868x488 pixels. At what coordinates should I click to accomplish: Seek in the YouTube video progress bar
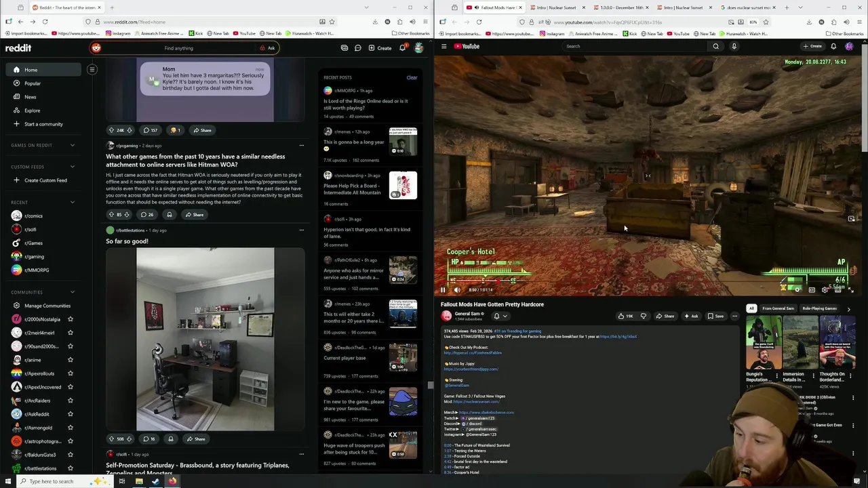point(648,281)
